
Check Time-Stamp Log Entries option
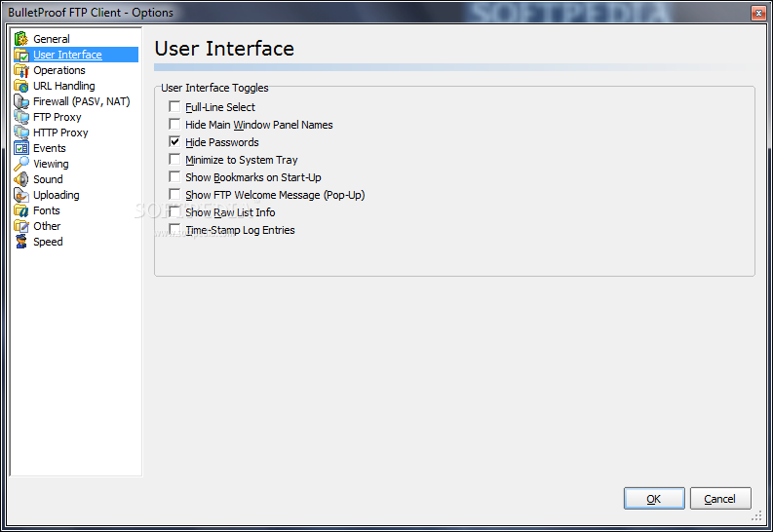tap(174, 229)
